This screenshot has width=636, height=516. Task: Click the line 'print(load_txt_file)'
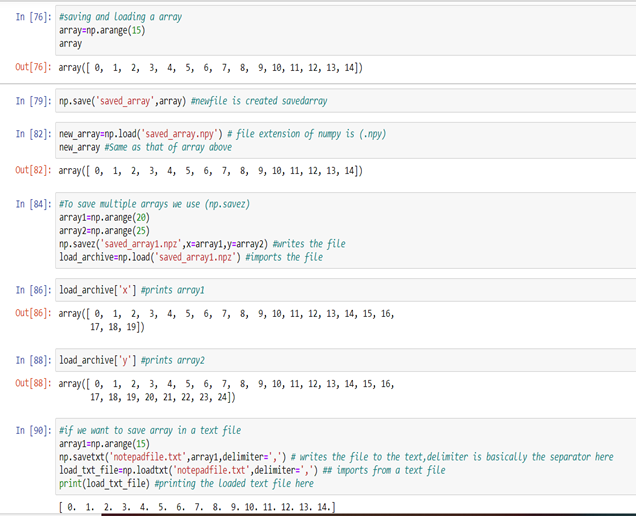[x=104, y=484]
